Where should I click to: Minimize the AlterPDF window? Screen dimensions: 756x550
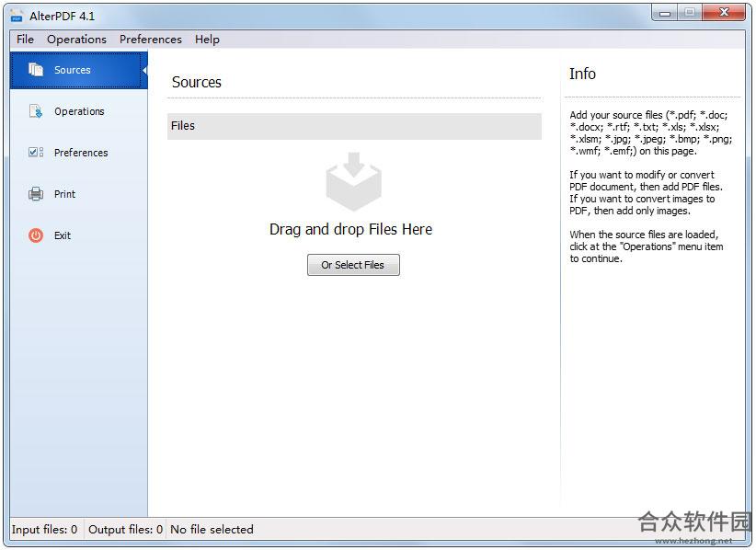[665, 13]
